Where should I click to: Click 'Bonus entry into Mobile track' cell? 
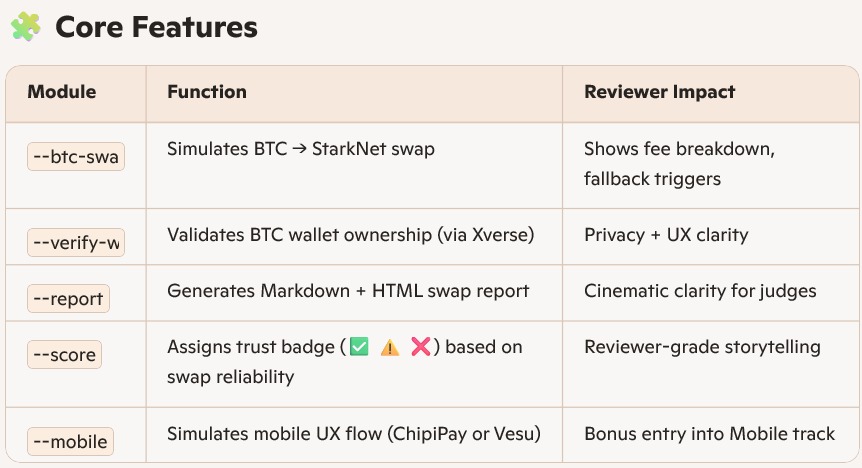709,434
